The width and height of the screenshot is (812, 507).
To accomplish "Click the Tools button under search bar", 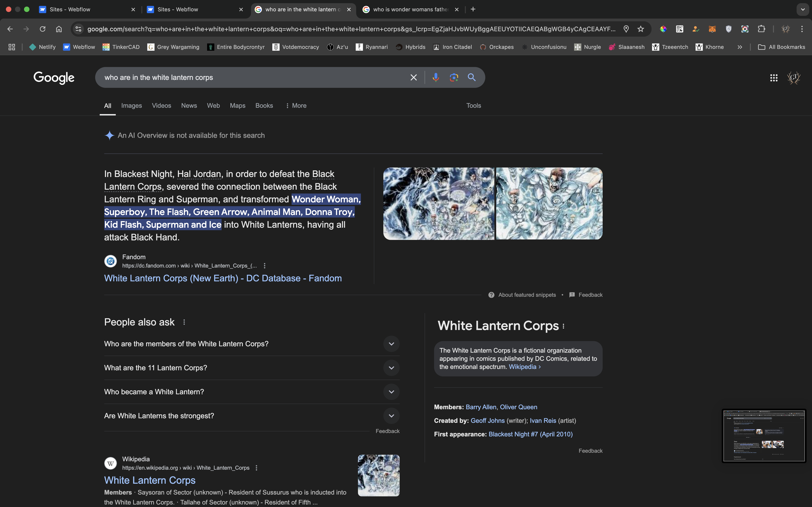I will coord(474,106).
